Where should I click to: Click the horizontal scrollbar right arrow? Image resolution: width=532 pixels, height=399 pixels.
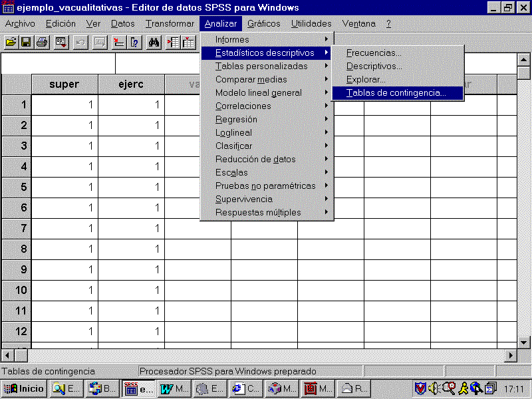point(511,356)
